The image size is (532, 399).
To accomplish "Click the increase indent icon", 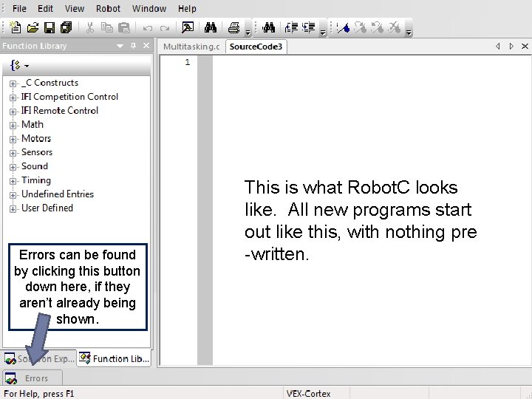I will point(308,27).
